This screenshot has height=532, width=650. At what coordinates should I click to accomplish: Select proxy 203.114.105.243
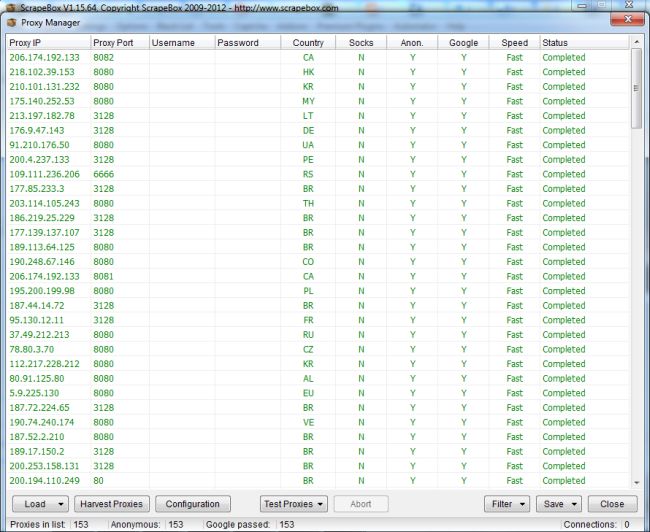(x=44, y=204)
